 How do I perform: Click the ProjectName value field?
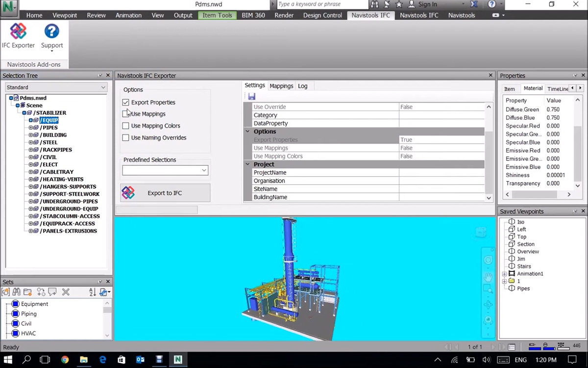pos(442,173)
